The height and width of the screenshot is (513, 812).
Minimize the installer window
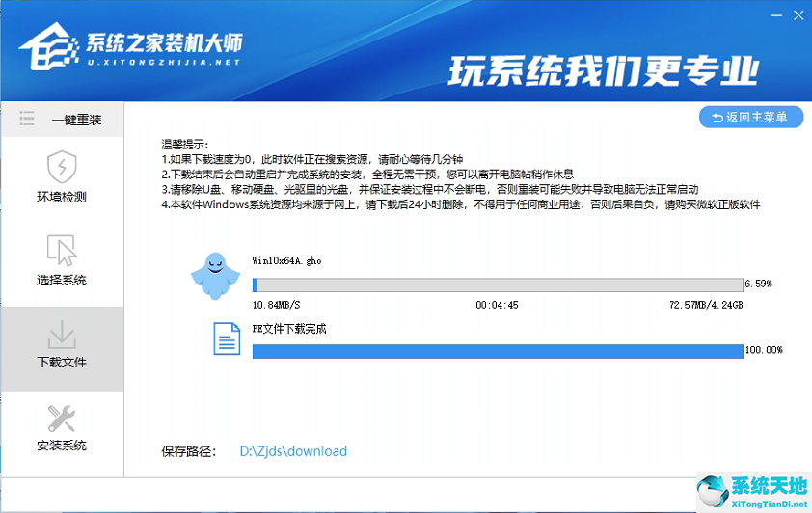pyautogui.click(x=776, y=15)
